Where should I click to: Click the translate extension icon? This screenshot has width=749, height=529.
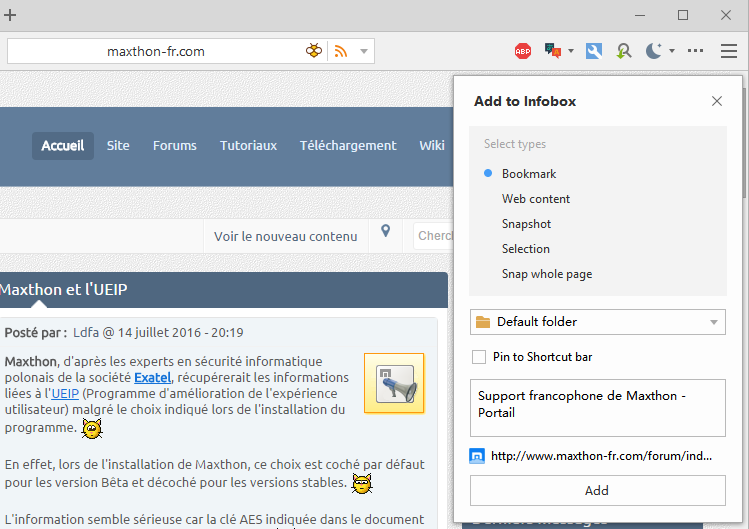coord(553,51)
